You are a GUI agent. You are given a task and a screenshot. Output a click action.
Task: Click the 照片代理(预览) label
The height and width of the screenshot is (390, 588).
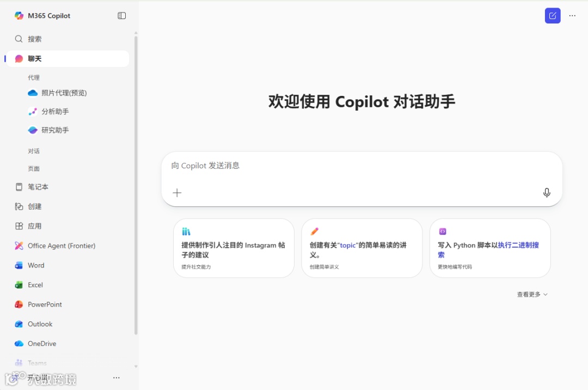pos(64,93)
